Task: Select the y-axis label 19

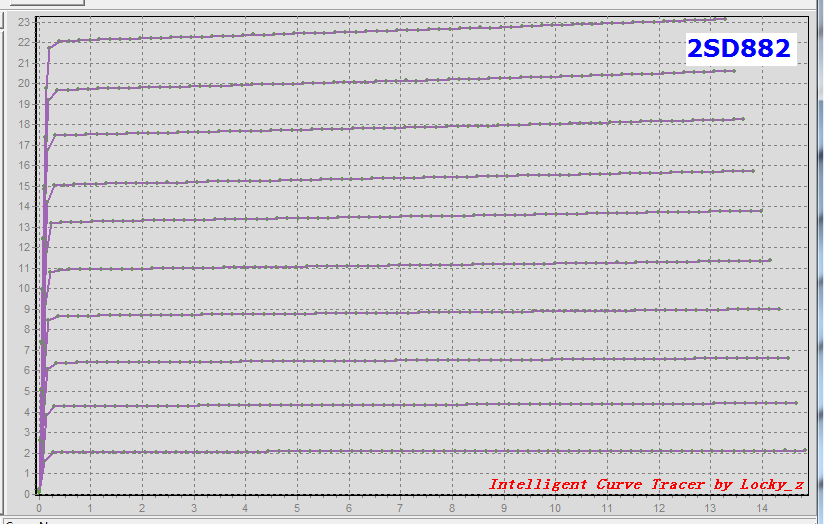Action: click(24, 104)
